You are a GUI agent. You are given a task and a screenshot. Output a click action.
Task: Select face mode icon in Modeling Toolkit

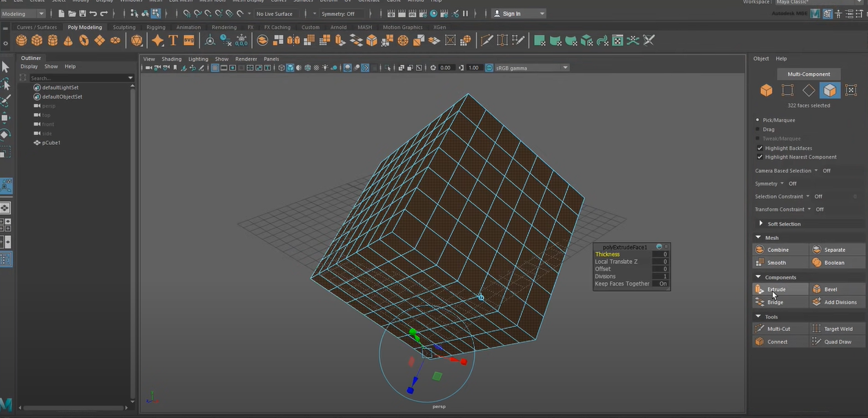click(830, 90)
